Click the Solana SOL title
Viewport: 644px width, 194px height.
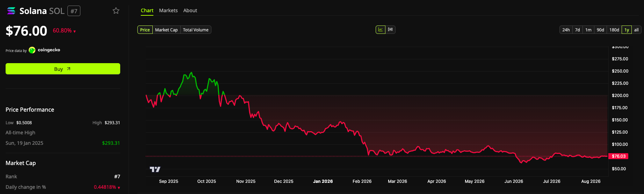pos(42,11)
